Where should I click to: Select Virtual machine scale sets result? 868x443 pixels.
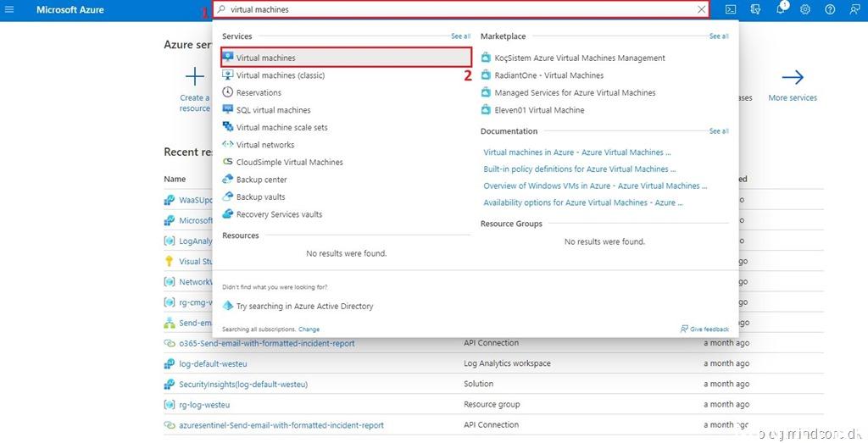pos(281,127)
